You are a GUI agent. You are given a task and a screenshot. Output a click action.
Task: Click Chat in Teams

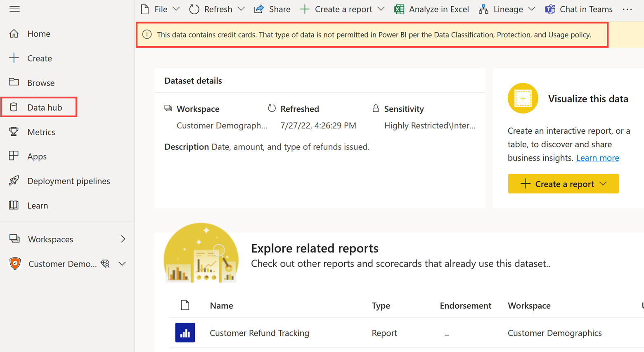pyautogui.click(x=579, y=9)
